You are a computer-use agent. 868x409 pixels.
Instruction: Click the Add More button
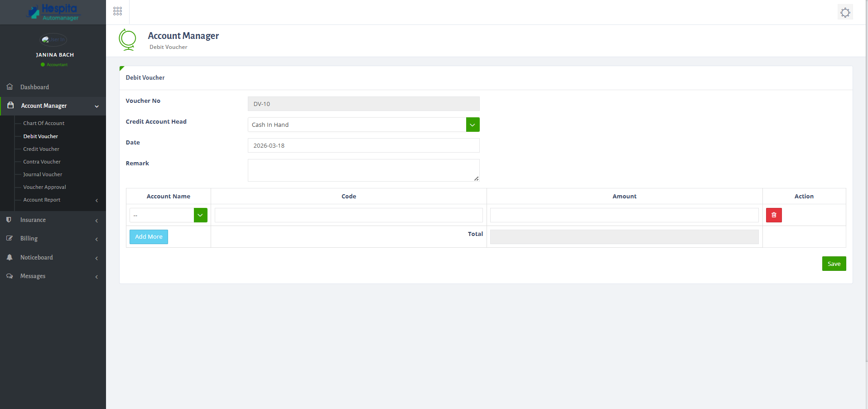coord(149,236)
